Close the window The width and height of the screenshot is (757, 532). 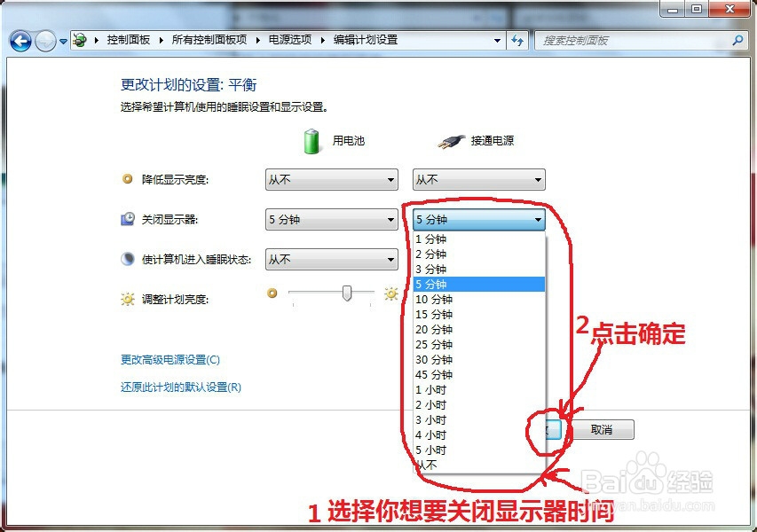click(730, 8)
